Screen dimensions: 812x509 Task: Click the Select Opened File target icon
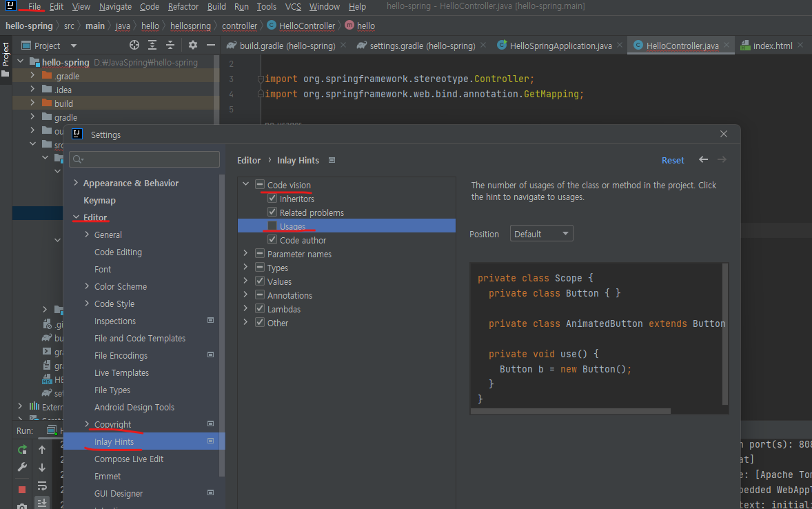134,45
